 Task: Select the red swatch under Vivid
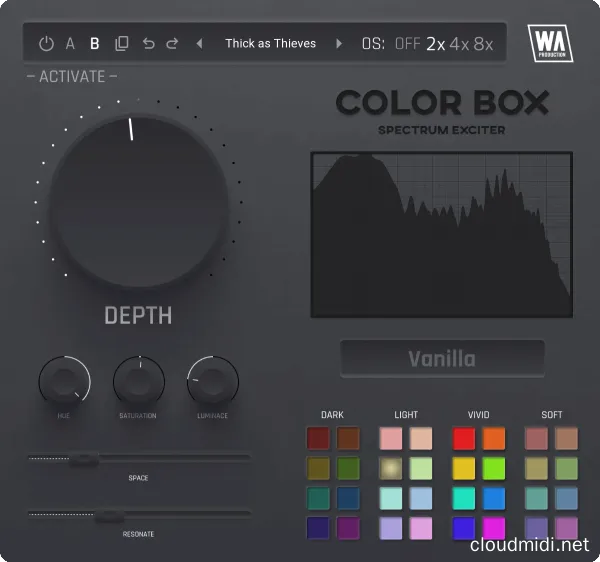(463, 439)
